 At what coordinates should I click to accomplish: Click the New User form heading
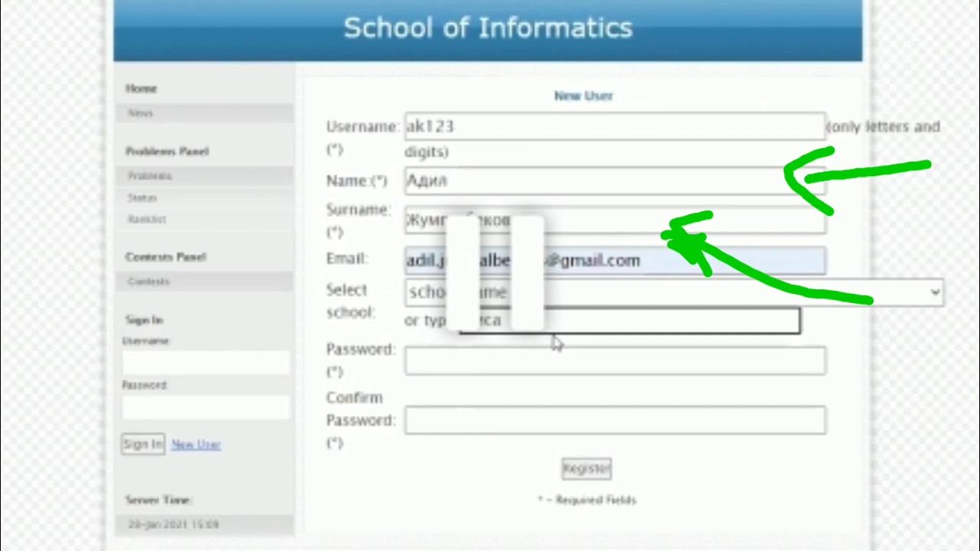pos(583,96)
